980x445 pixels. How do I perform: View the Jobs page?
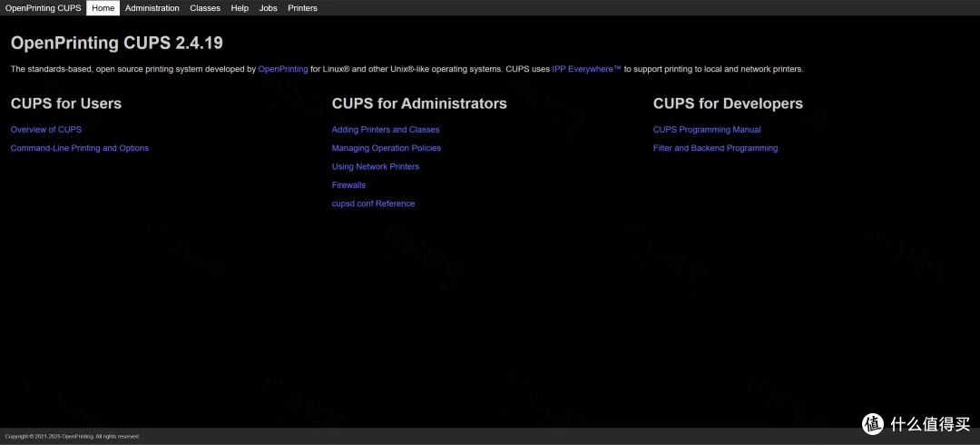point(268,8)
